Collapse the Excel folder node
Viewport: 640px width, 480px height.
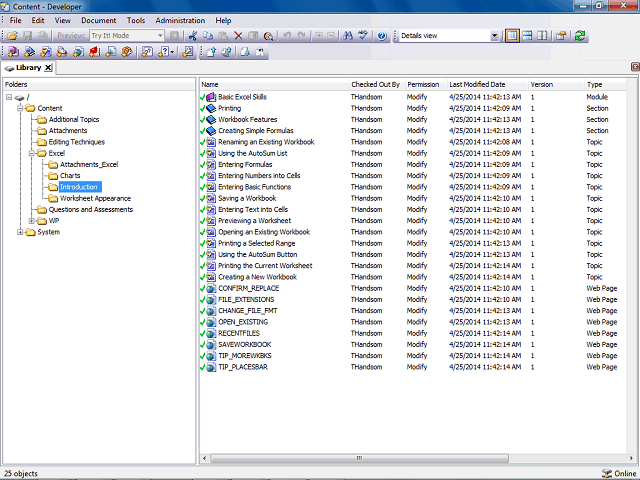pyautogui.click(x=31, y=153)
